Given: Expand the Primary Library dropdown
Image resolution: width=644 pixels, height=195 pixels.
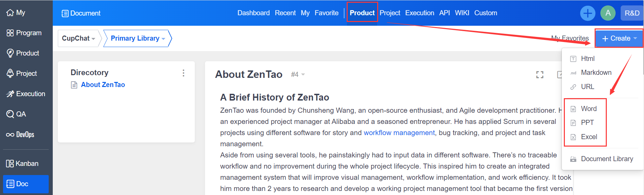Looking at the screenshot, I should click(x=138, y=38).
